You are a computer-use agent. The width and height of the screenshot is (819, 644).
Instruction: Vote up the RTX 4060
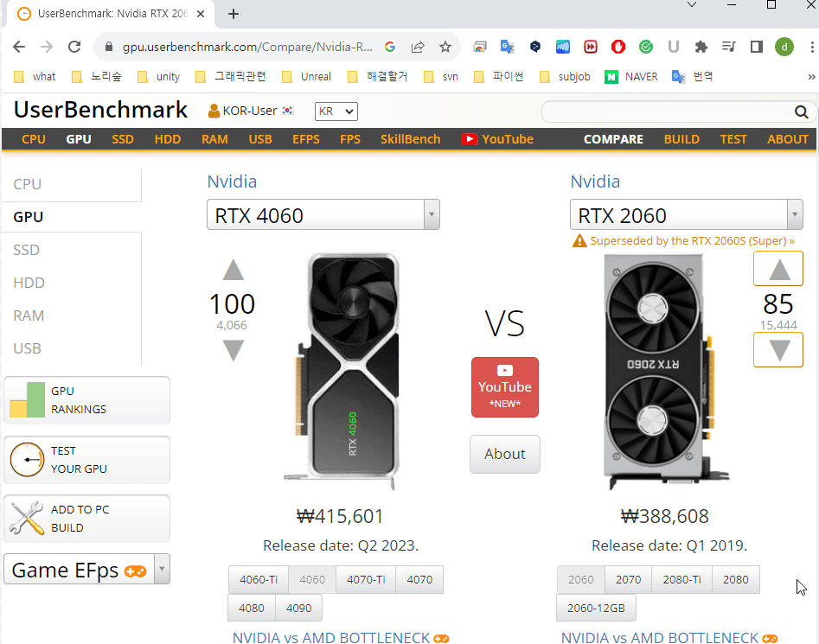coord(234,270)
